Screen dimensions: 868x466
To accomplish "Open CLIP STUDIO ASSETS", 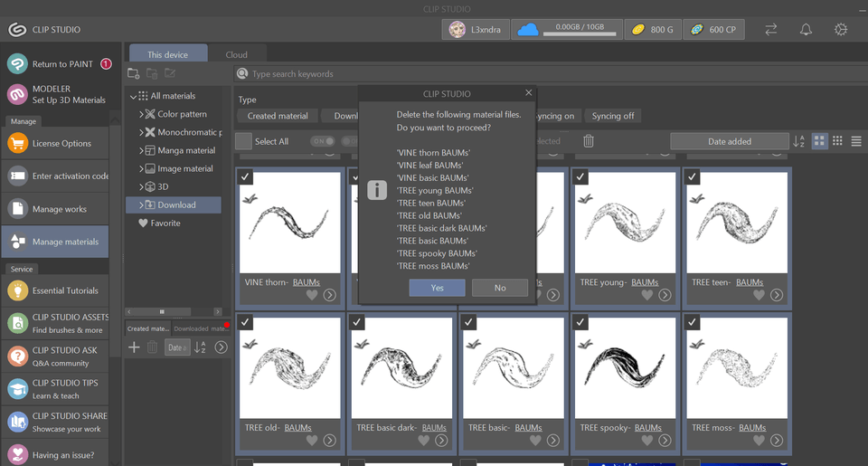I will pos(55,323).
